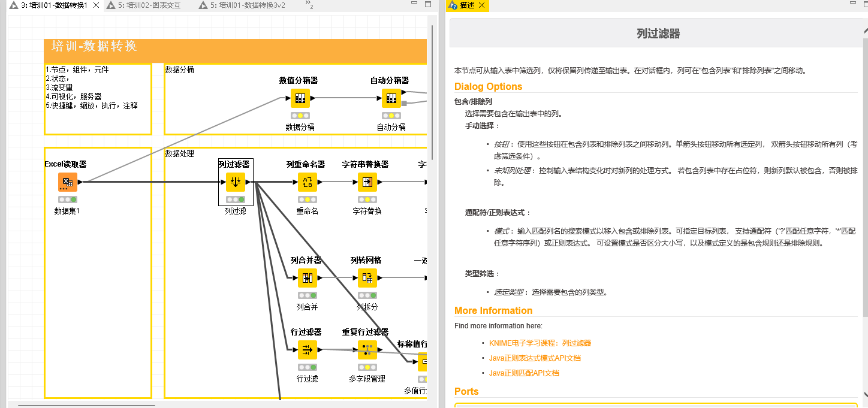Open Java正则匹配API文档 link
This screenshot has width=868, height=408.
(x=524, y=373)
